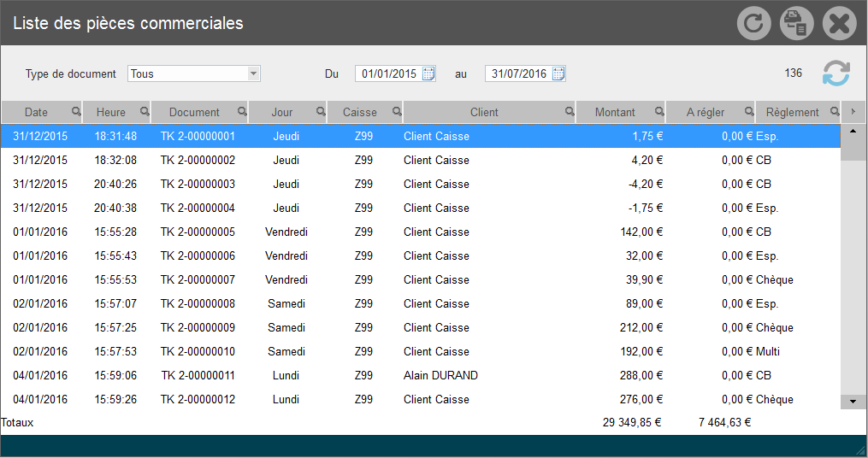Click search icon in Client column header
This screenshot has height=458, width=868.
point(570,112)
